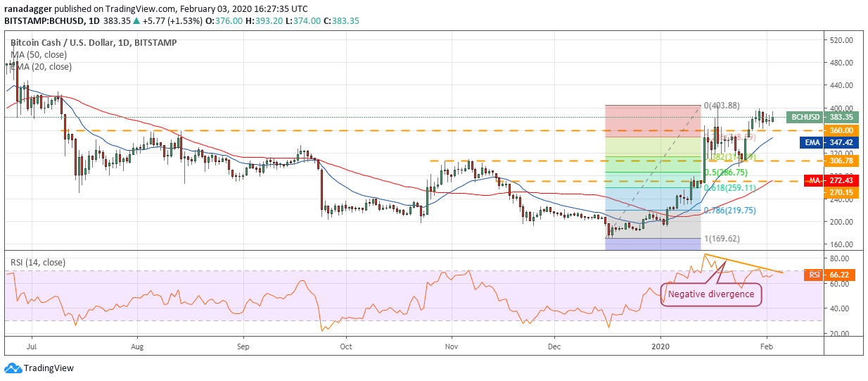Select the EMA (20, close) legend

(42, 67)
